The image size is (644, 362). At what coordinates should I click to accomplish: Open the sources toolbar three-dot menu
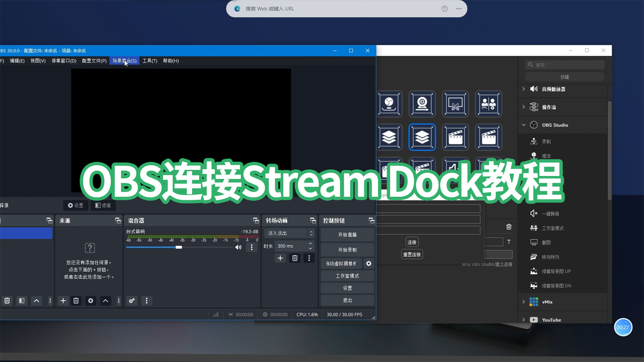click(x=119, y=301)
